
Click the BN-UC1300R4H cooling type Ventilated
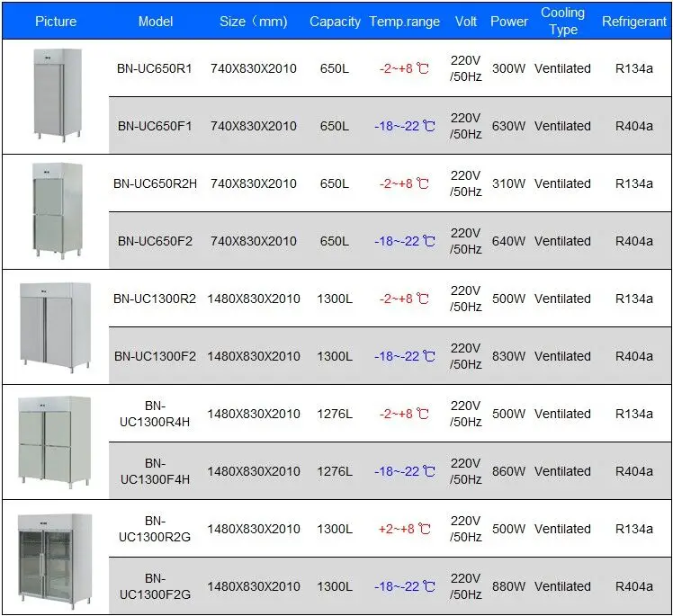tap(562, 414)
